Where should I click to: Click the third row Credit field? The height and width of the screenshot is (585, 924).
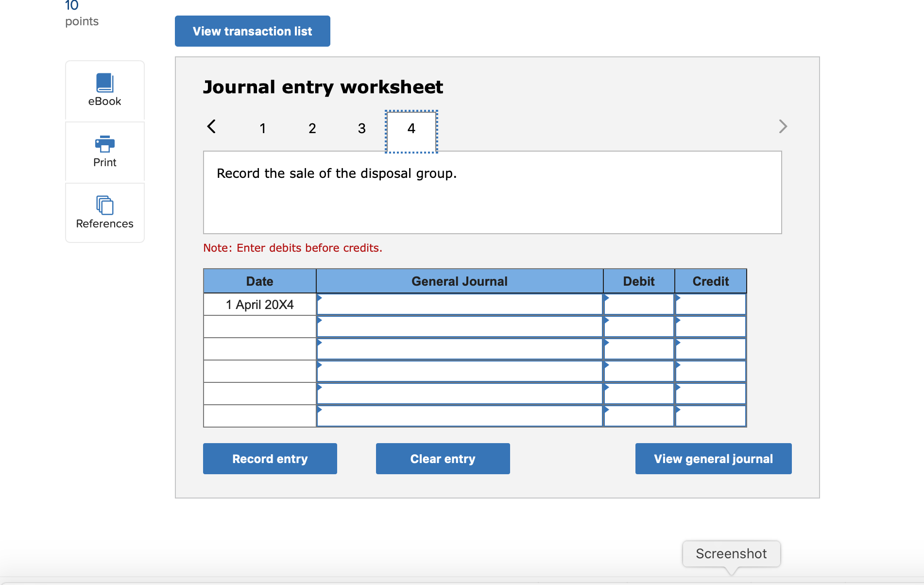[x=711, y=349]
